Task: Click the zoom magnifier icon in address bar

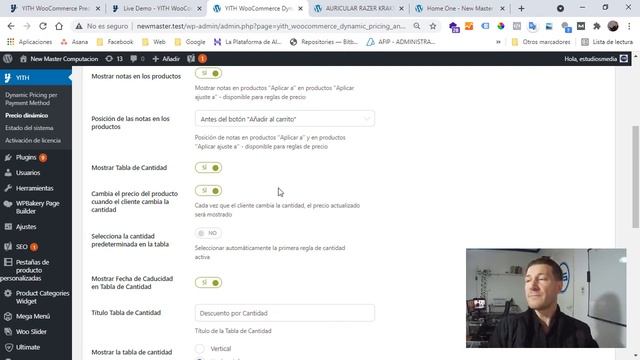Action: 417,26
